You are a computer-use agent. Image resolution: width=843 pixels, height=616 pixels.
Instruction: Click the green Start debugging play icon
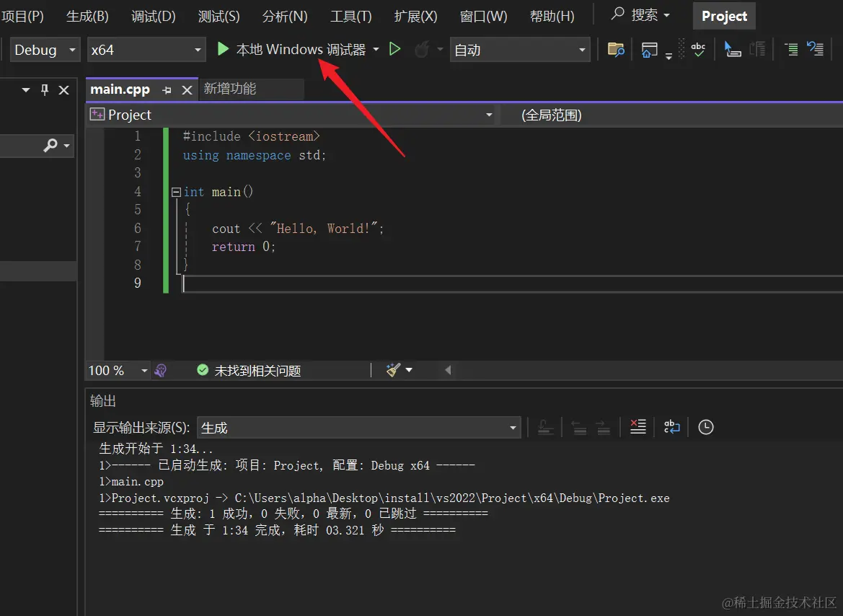223,50
